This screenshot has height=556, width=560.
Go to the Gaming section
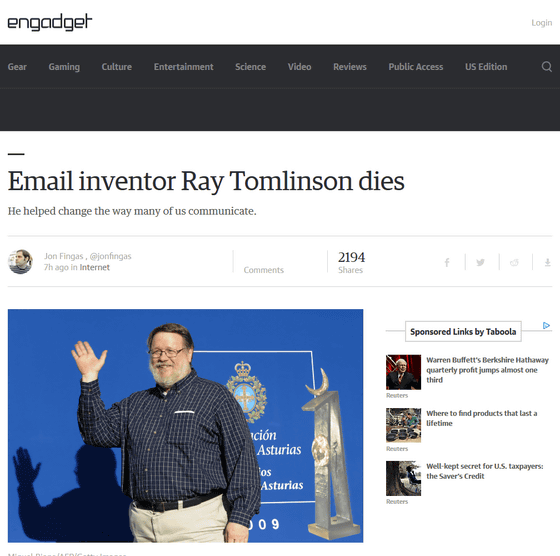tap(64, 67)
